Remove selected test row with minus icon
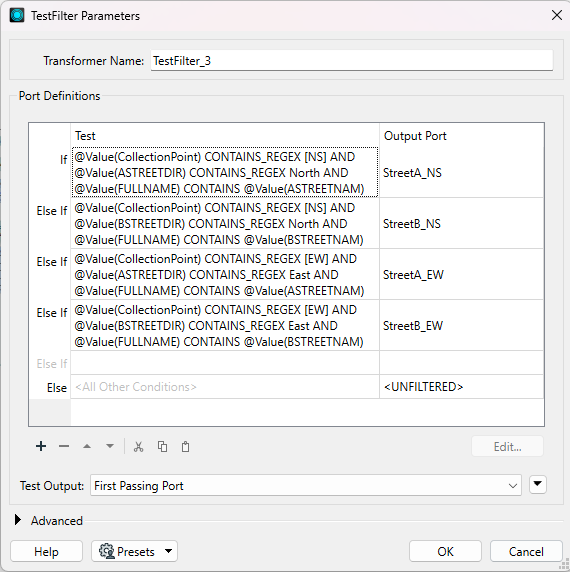 [64, 446]
